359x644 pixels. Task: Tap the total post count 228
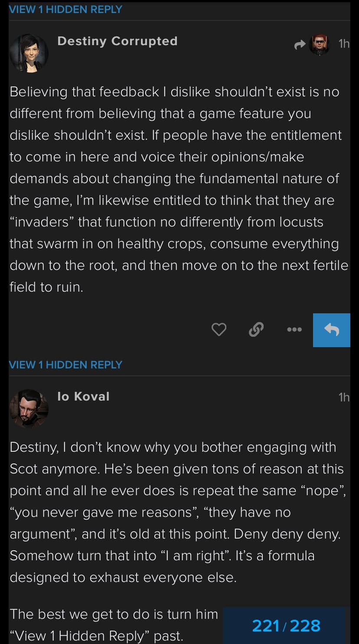[305, 626]
